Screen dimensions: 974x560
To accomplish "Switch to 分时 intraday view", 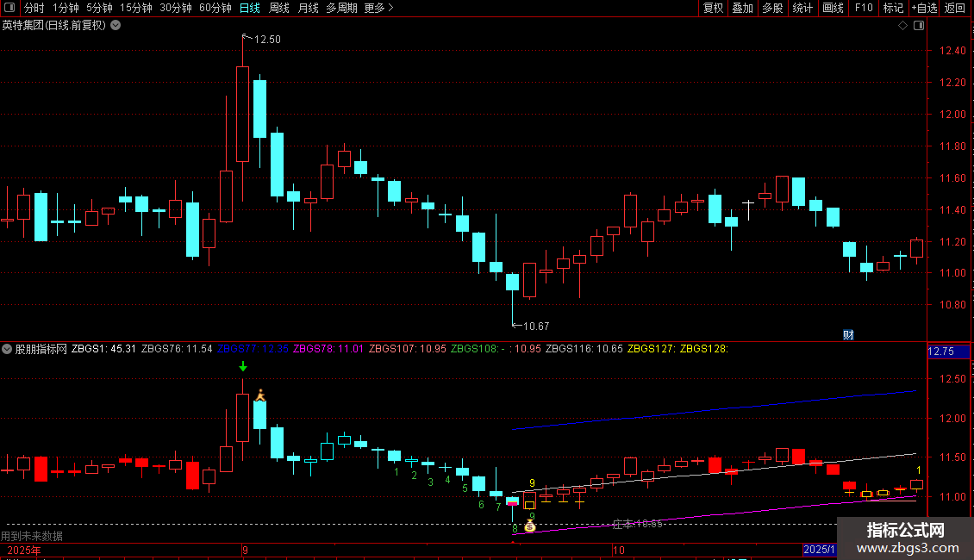I will click(34, 8).
